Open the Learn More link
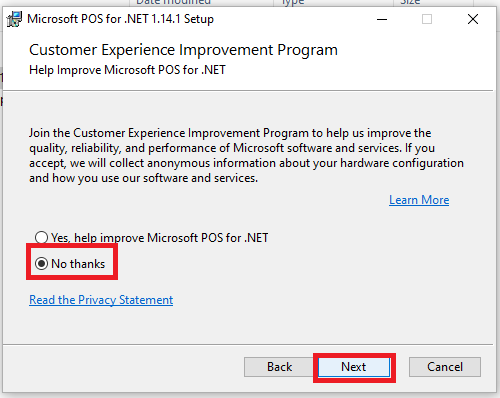500x398 pixels. tap(419, 200)
